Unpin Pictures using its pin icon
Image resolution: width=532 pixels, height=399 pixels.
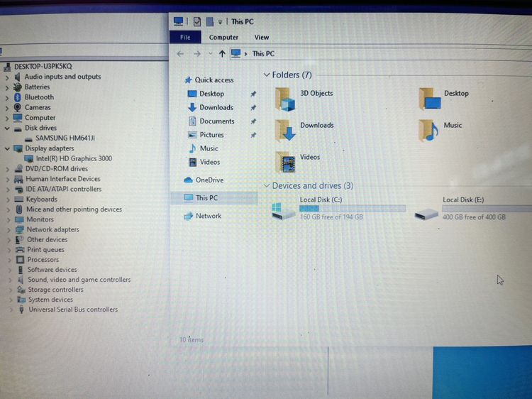[x=253, y=135]
